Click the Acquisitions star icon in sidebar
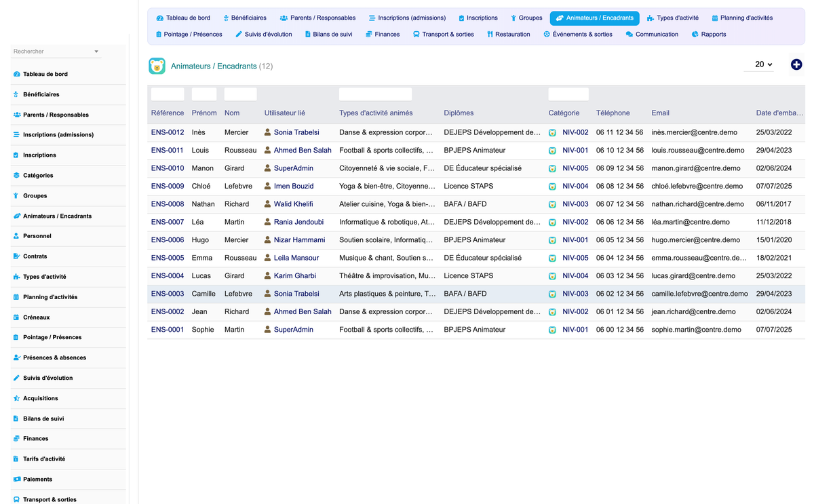This screenshot has height=504, width=814. pyautogui.click(x=16, y=398)
